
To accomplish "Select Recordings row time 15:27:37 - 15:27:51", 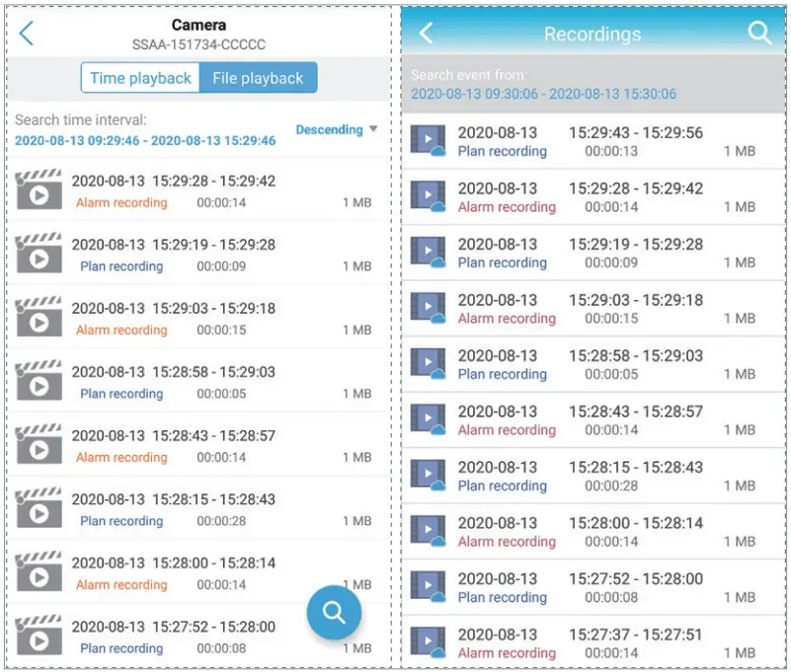I will coord(636,635).
